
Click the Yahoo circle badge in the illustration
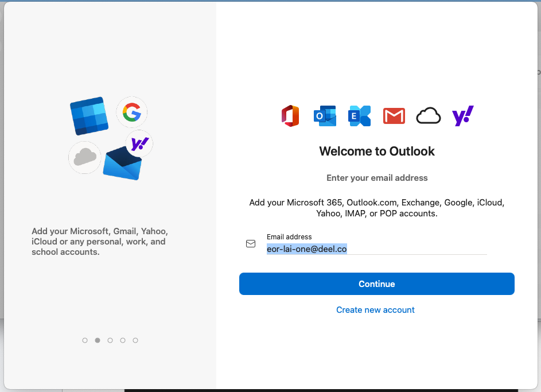[x=139, y=143]
